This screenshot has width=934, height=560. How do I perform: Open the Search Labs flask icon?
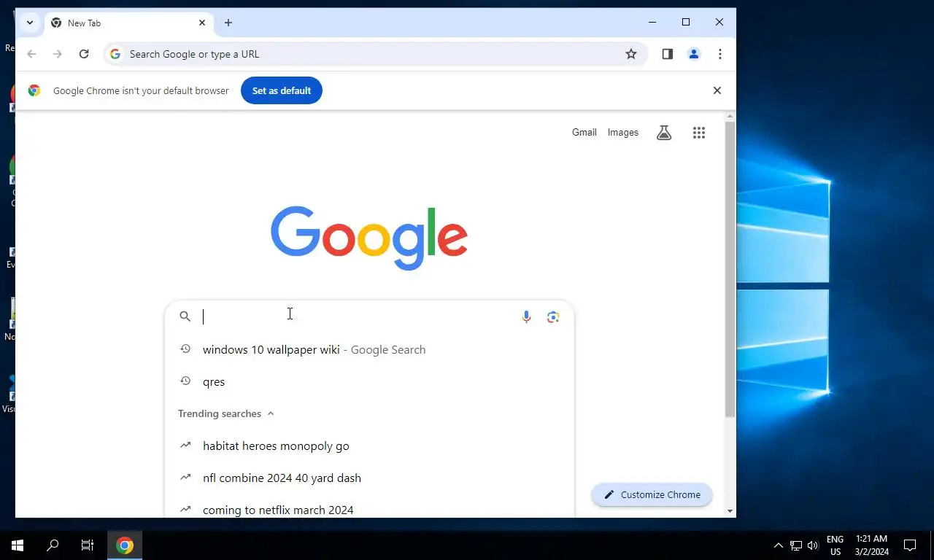coord(664,133)
